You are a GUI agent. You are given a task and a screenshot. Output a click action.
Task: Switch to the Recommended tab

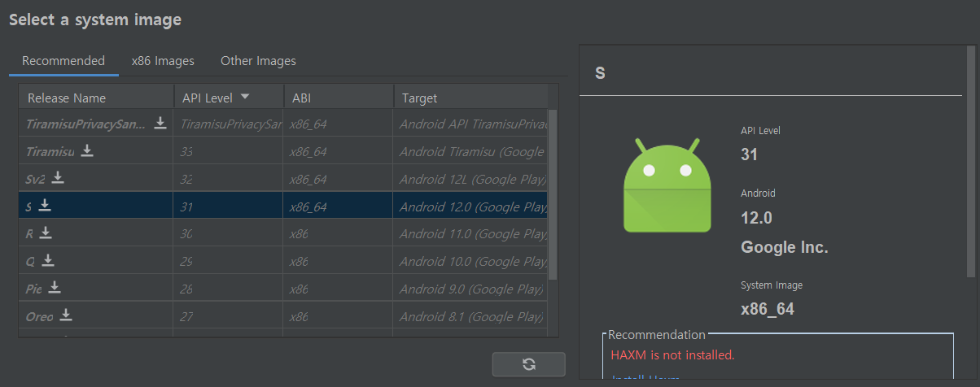pos(63,61)
